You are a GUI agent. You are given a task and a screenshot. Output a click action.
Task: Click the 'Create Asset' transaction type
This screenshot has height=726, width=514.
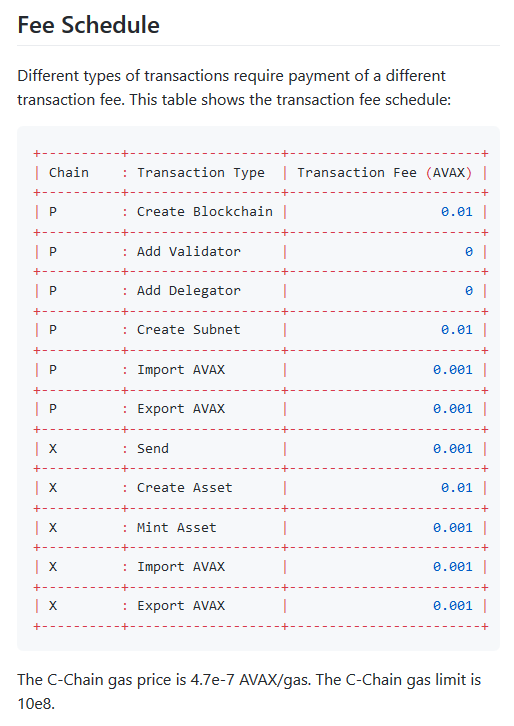185,488
